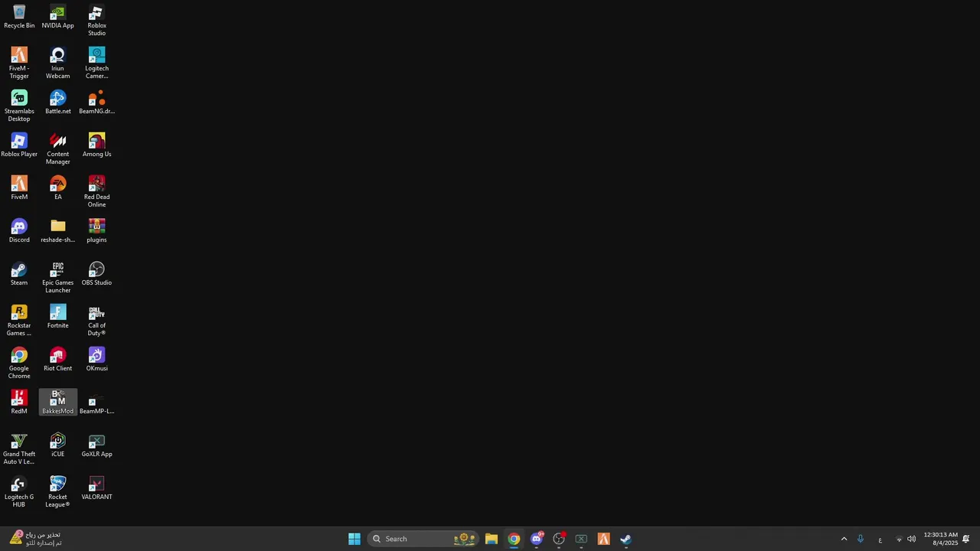Open GoXLR App from the taskbar

coord(581,539)
